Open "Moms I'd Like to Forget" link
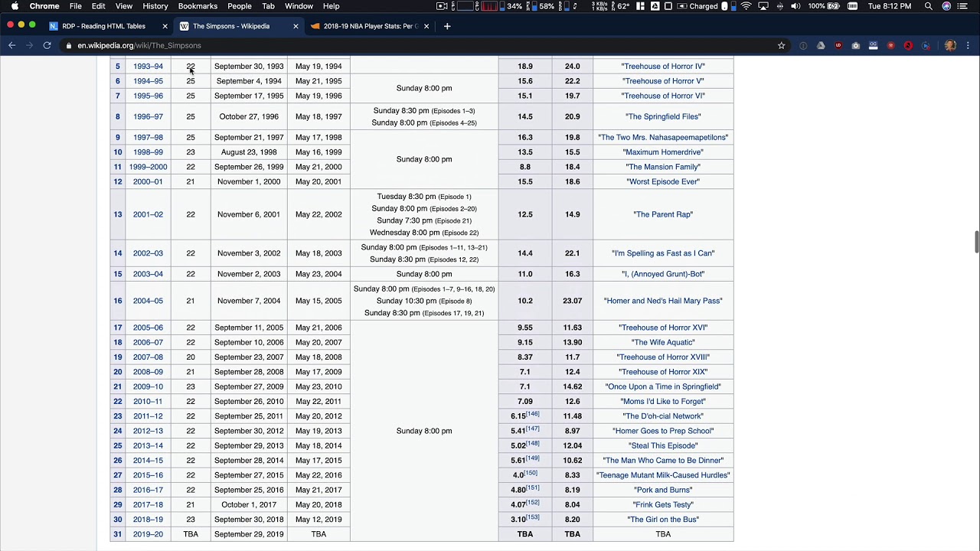This screenshot has height=551, width=980. coord(663,401)
